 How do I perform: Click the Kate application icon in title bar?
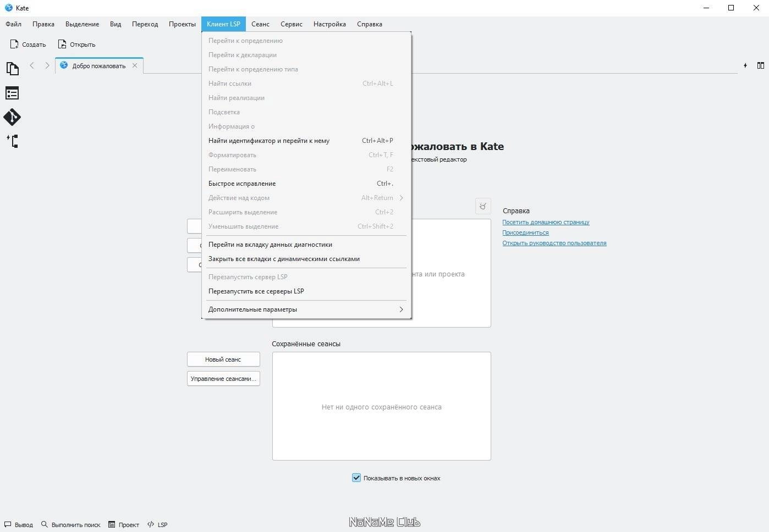(8, 8)
